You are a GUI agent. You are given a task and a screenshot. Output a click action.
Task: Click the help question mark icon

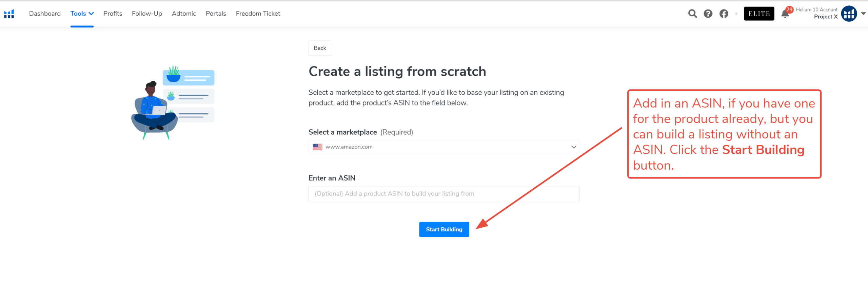708,14
